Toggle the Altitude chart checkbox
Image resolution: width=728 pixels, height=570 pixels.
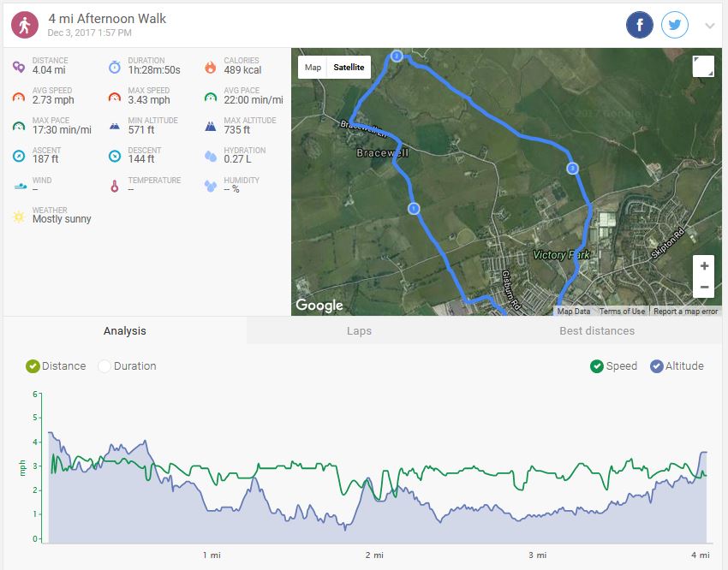pos(657,366)
